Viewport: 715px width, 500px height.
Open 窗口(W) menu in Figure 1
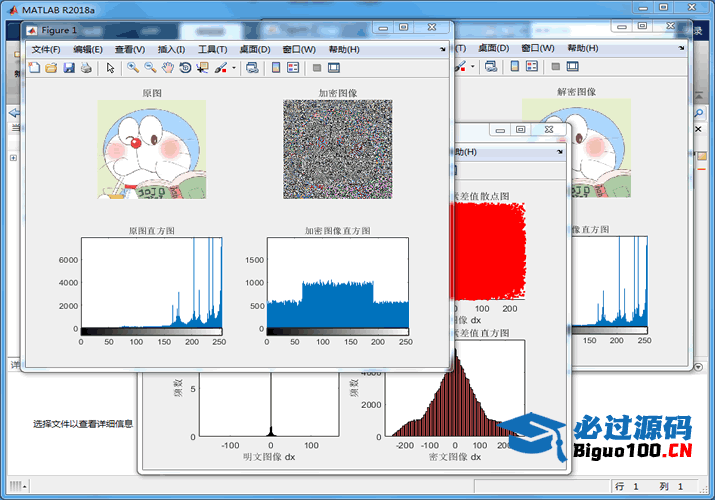[x=299, y=49]
